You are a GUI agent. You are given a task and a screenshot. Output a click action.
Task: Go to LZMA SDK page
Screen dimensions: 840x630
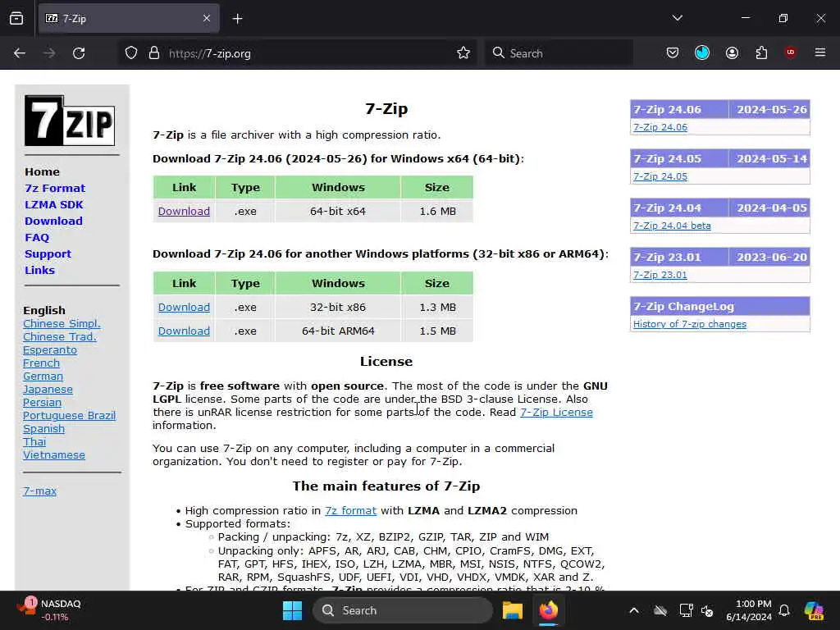pyautogui.click(x=53, y=204)
